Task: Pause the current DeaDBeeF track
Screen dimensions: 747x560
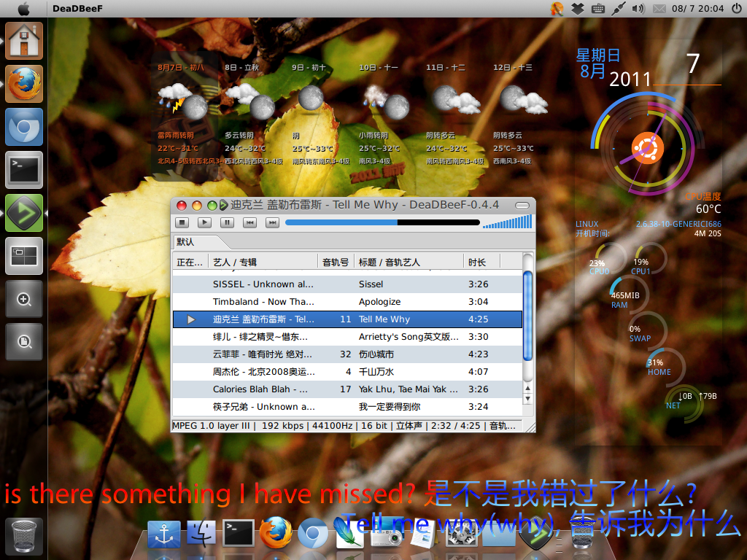Action: pyautogui.click(x=228, y=222)
